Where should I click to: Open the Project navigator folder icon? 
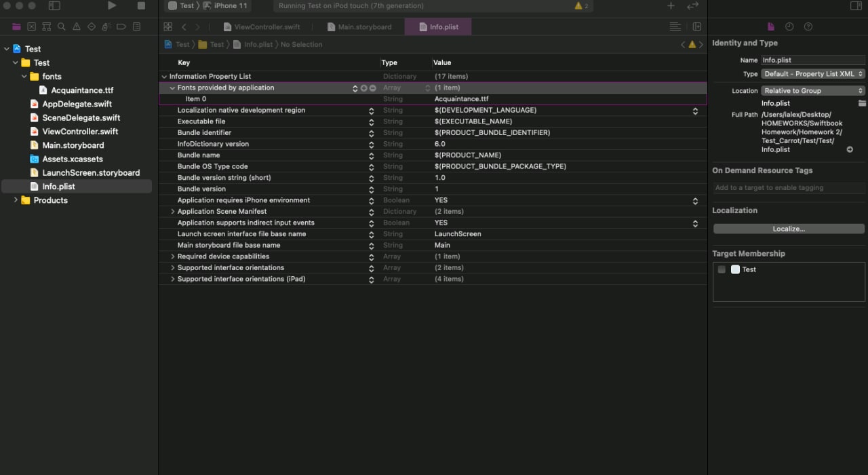coord(16,26)
